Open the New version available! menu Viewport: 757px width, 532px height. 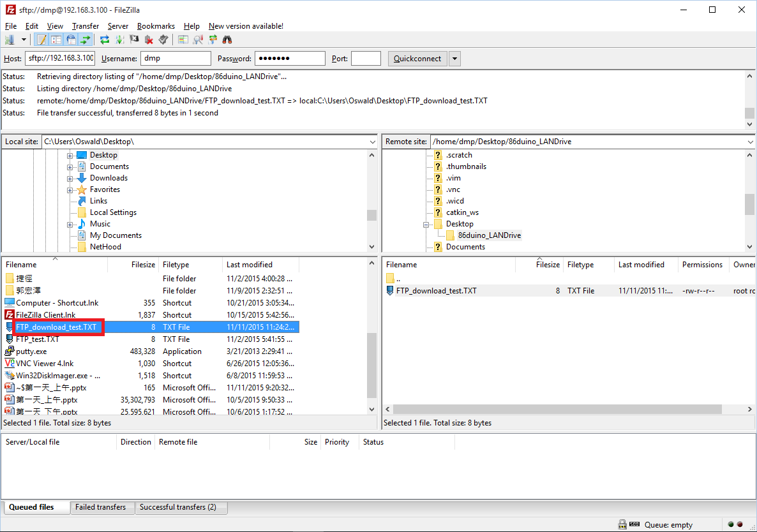point(246,26)
